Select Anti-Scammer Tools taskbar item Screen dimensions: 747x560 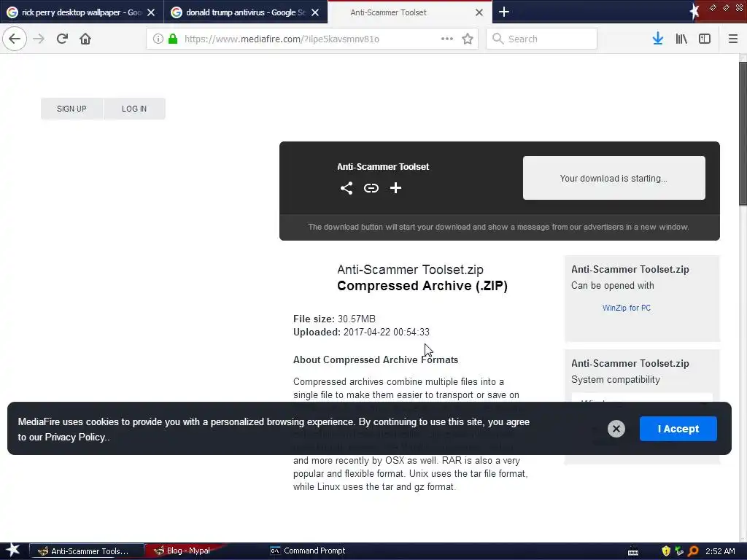tap(87, 551)
